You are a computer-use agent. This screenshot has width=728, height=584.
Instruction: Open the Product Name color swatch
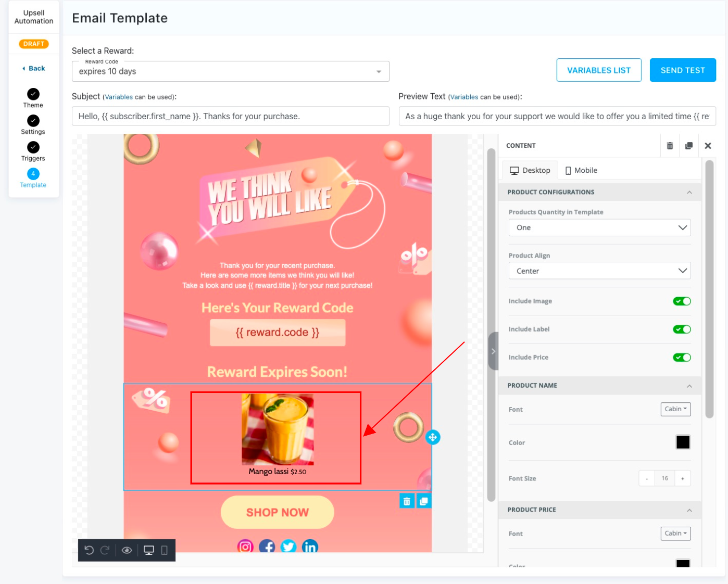(683, 442)
